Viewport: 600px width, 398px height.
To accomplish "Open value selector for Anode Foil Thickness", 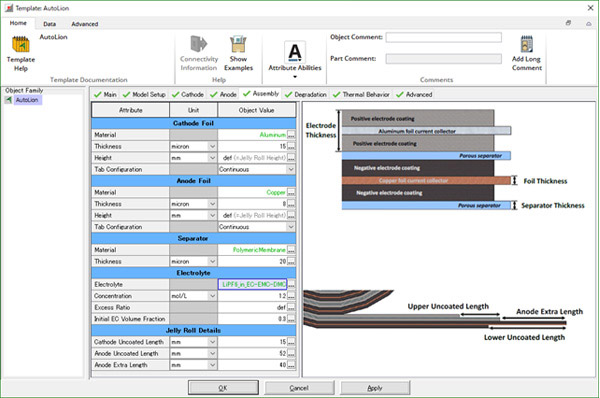I will (x=291, y=204).
